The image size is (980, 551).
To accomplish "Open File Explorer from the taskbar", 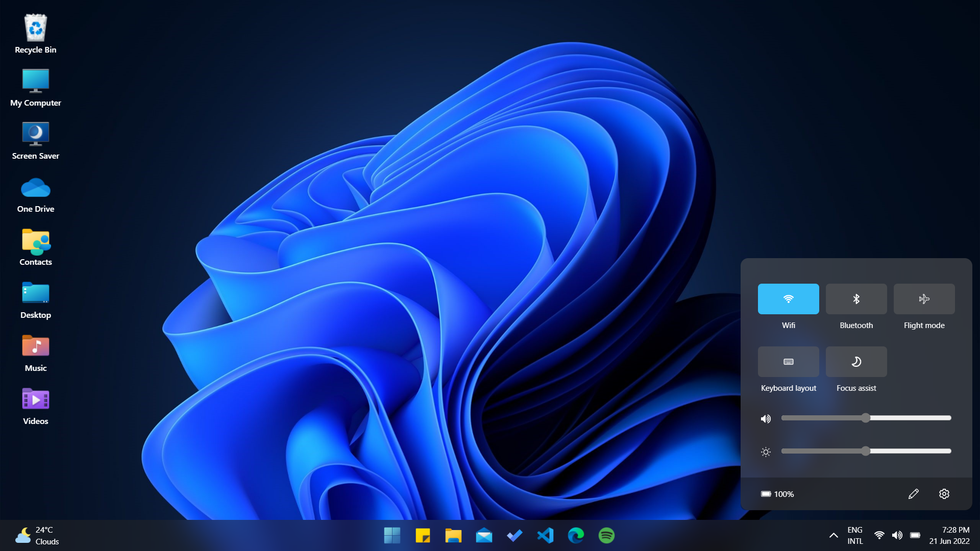I will pyautogui.click(x=453, y=536).
